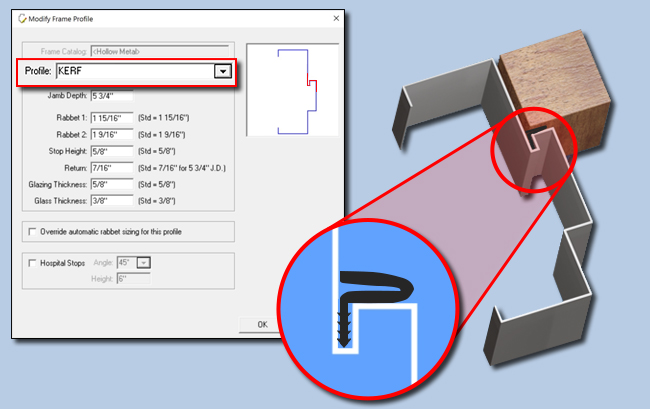Click the Return value input field
Viewport: 650px width, 409px height.
(111, 168)
